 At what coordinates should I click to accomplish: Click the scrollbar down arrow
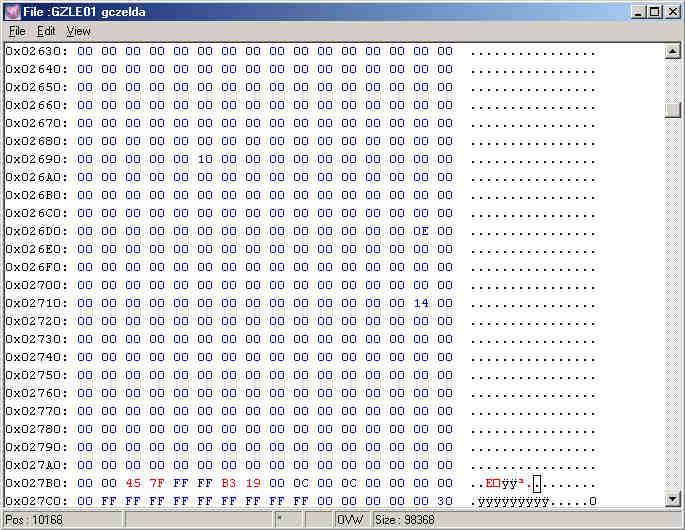click(674, 500)
